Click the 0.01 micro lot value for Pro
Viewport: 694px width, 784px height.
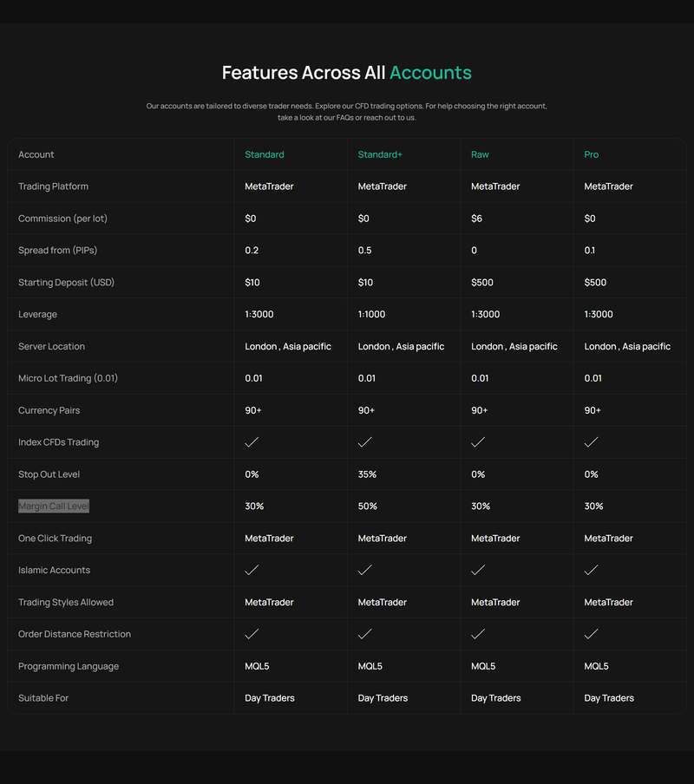coord(593,378)
